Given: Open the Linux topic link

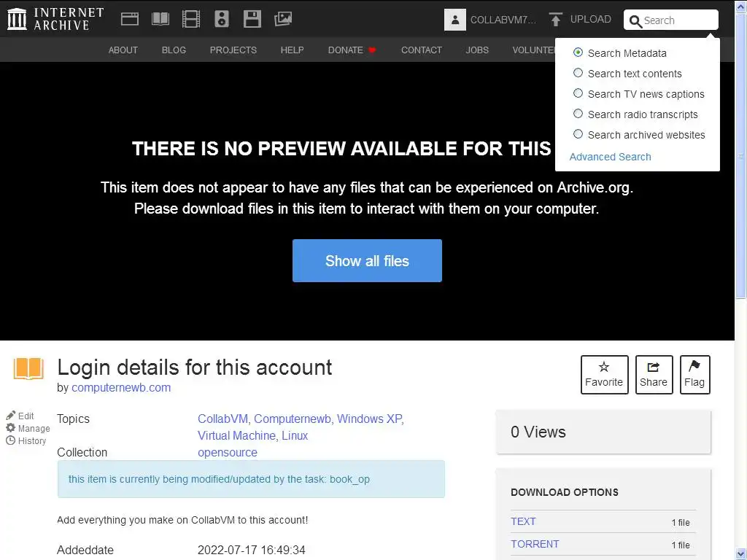Looking at the screenshot, I should [x=295, y=435].
